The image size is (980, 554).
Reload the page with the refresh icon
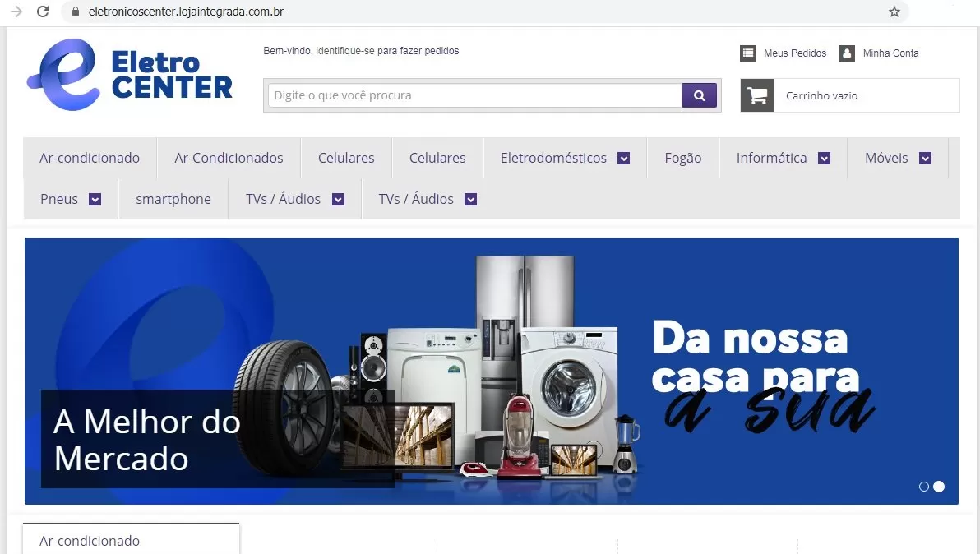[43, 12]
